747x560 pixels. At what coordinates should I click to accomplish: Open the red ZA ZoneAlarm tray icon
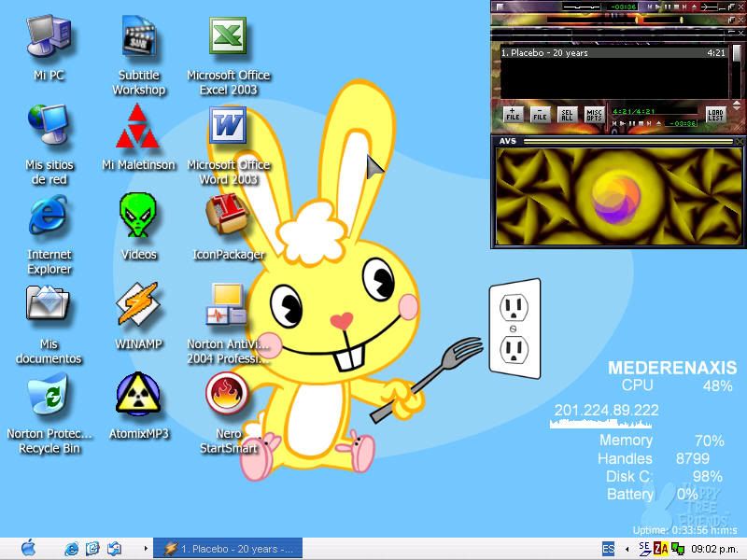661,549
